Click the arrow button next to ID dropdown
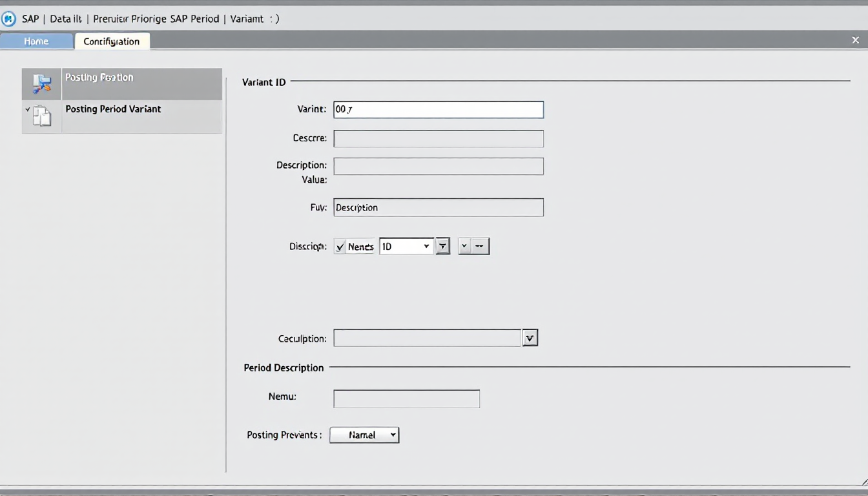The image size is (868, 496). click(x=442, y=246)
